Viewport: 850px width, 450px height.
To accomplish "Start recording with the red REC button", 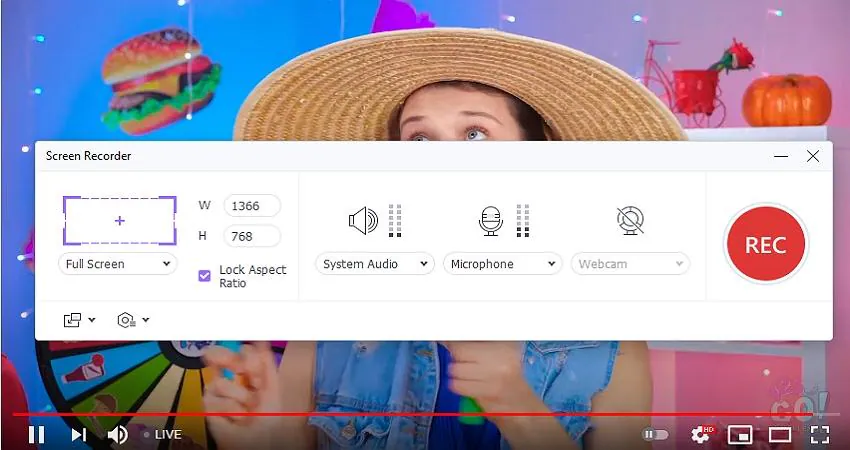I will coord(765,244).
